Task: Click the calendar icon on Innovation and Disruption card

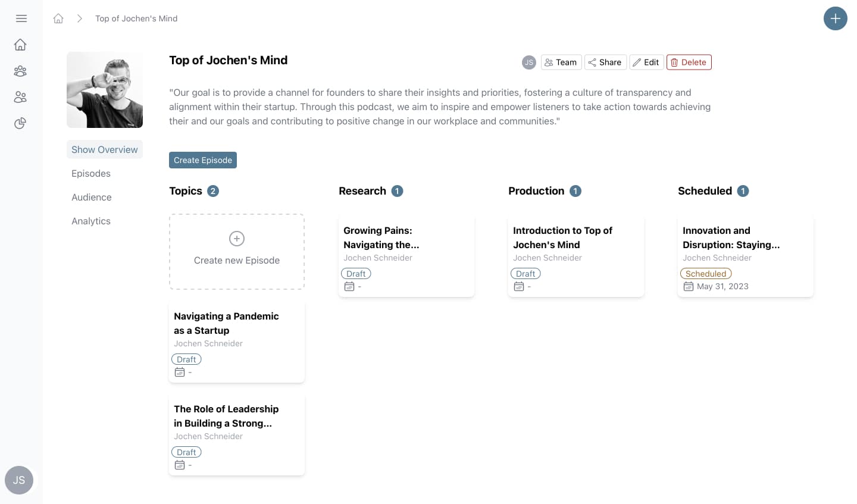Action: pyautogui.click(x=689, y=287)
